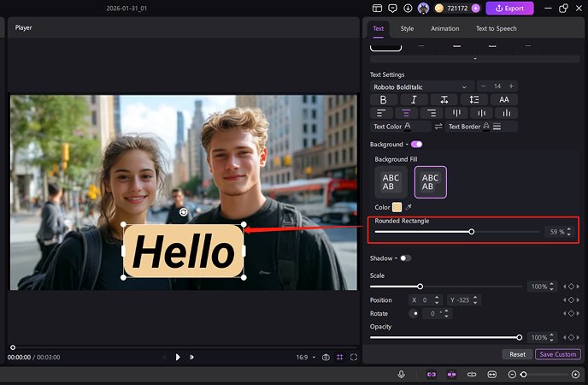Open line spacing control
The image size is (588, 385).
point(474,99)
